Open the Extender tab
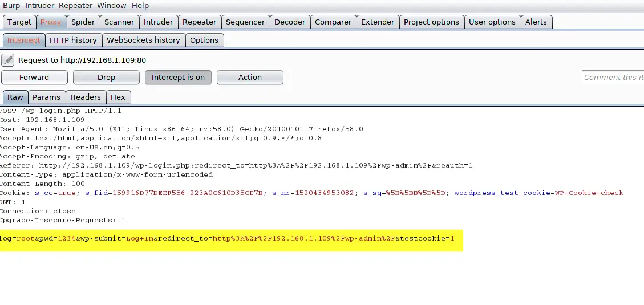This screenshot has height=305, width=644. tap(378, 22)
